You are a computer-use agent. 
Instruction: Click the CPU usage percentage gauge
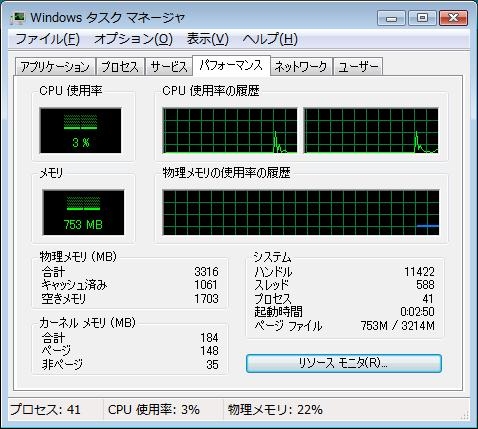(81, 131)
